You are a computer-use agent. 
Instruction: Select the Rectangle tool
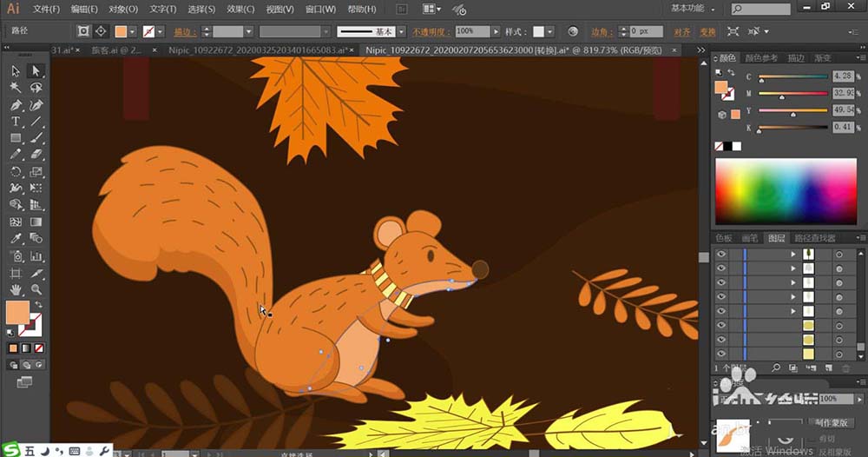coord(16,138)
